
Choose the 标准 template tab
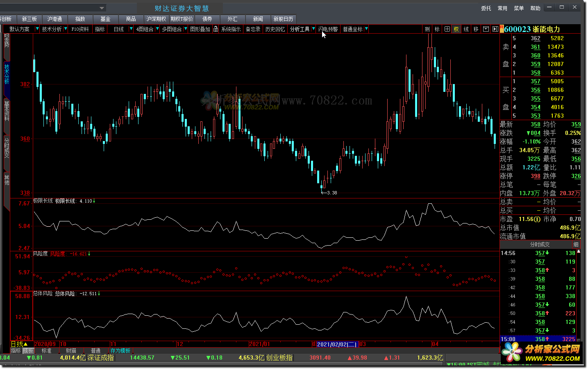46,351
